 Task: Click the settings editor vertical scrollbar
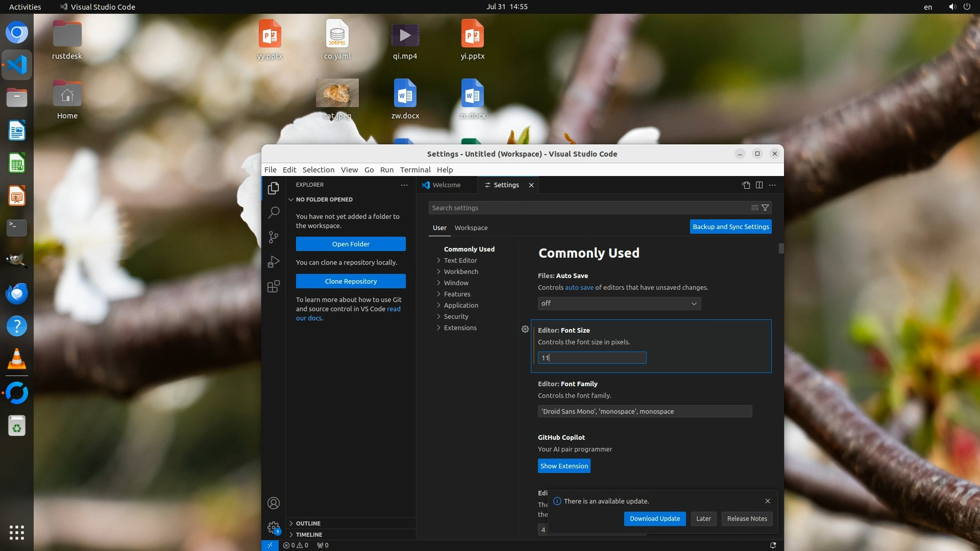point(781,249)
